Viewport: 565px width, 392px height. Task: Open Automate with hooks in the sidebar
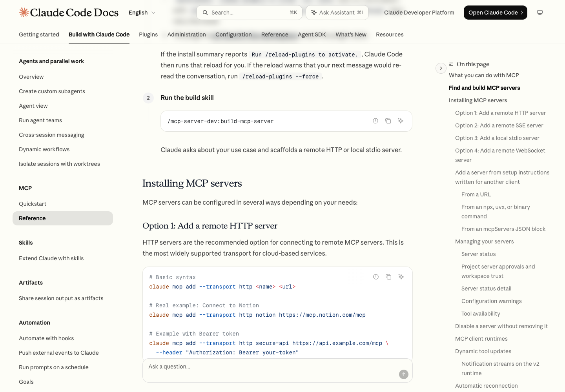(46, 338)
